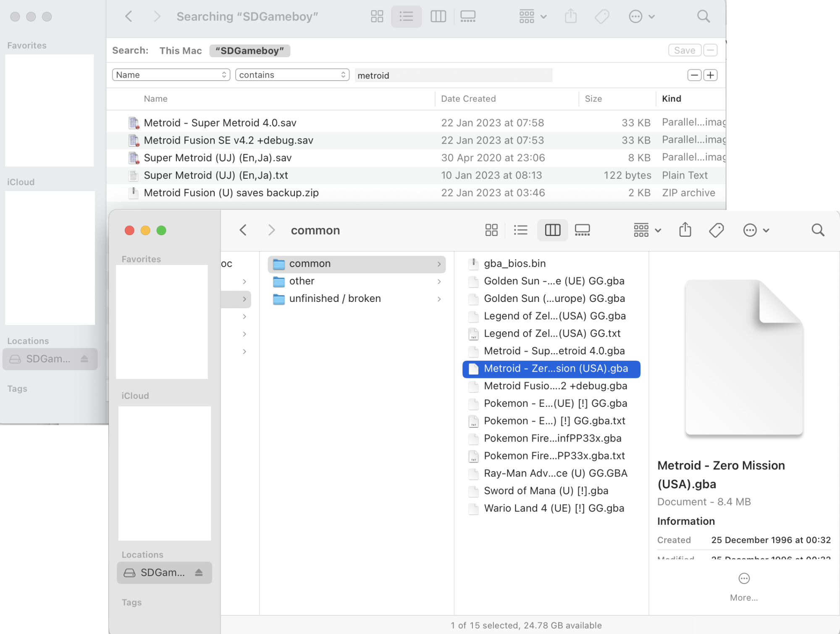
Task: Expand chevron beside other folder
Action: (439, 281)
